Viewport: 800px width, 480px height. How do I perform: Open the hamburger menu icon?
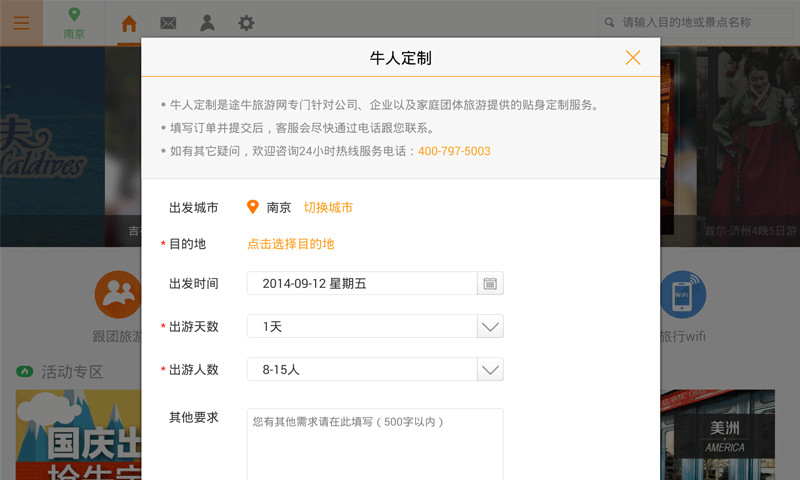21,23
